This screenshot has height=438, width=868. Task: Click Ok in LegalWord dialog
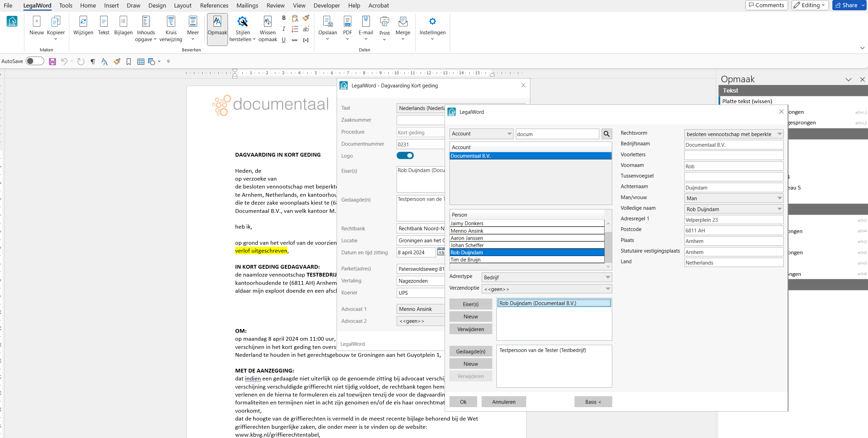pos(463,402)
